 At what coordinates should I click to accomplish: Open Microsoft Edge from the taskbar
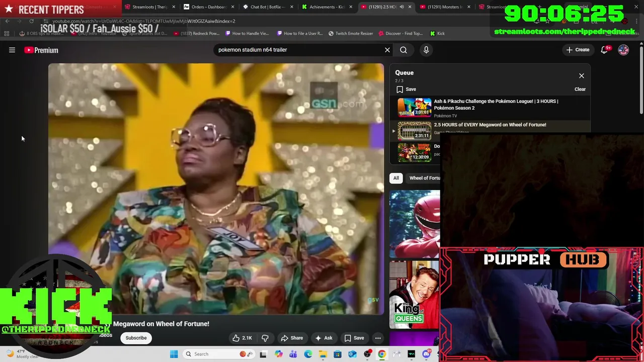click(308, 354)
